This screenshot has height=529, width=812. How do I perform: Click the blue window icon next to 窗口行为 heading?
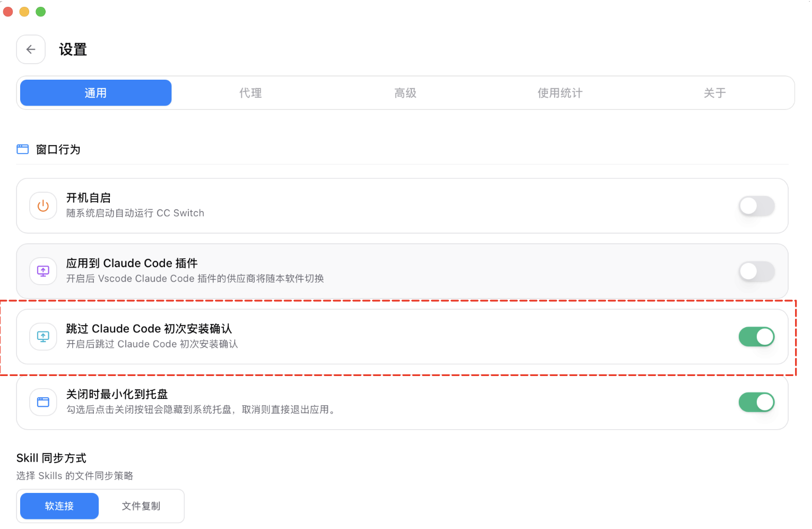click(23, 149)
